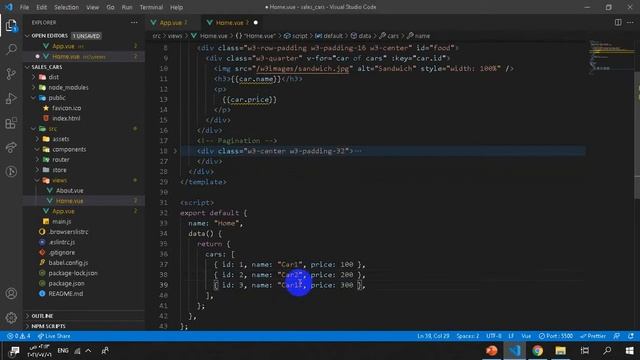This screenshot has height=360, width=640.
Task: Click the UTF-8 encoding indicator
Action: click(x=494, y=336)
